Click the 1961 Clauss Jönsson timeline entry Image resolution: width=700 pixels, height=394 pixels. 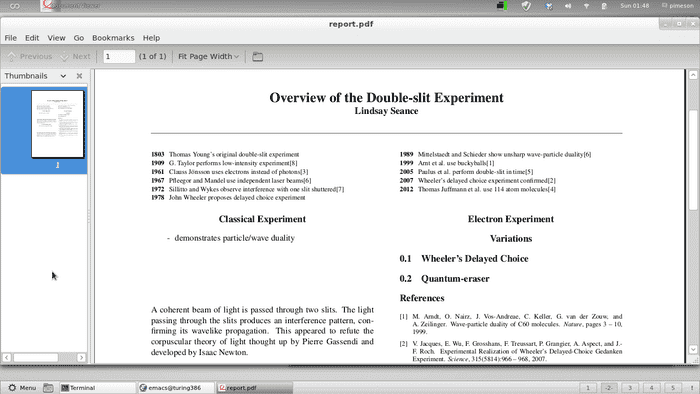point(229,172)
